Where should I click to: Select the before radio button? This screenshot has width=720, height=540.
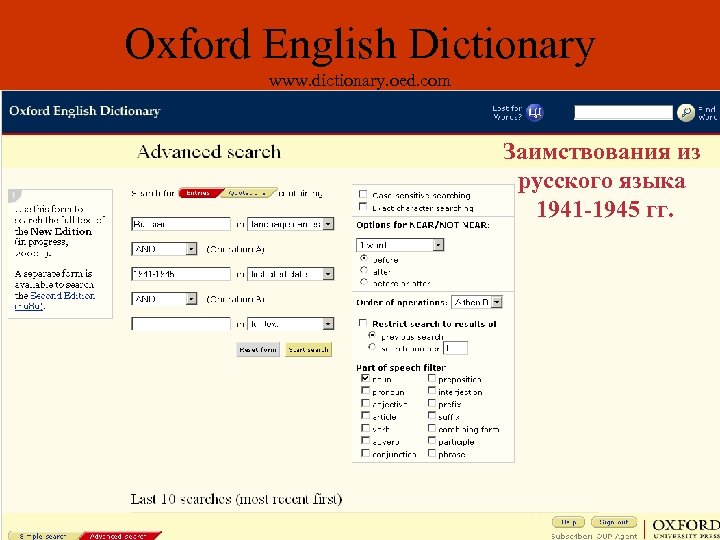[x=364, y=259]
